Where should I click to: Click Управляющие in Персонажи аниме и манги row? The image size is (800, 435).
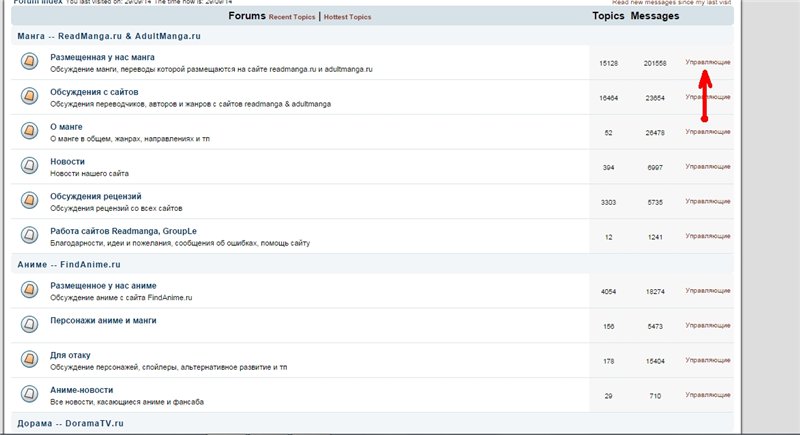click(708, 325)
